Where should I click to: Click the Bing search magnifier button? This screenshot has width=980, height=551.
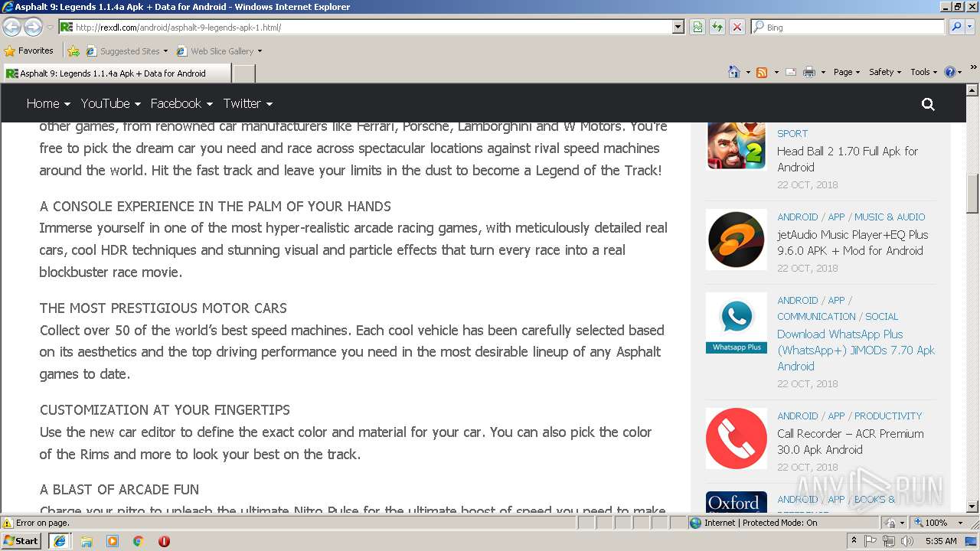click(x=956, y=27)
